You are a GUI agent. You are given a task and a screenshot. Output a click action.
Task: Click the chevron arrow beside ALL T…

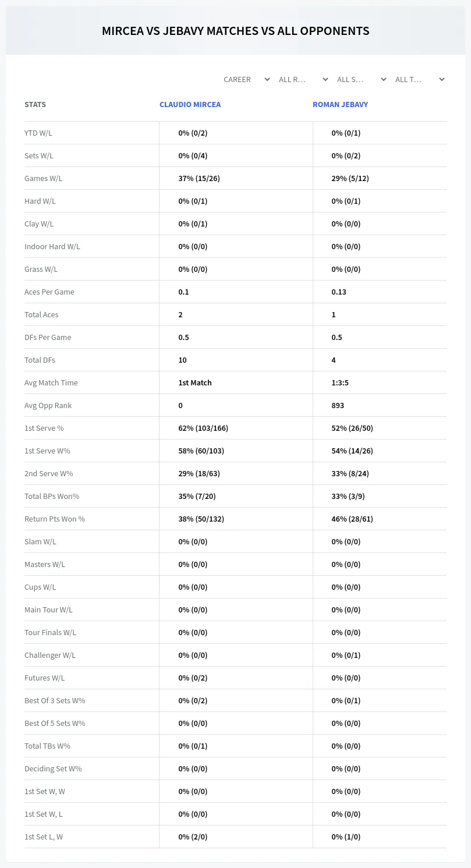(x=442, y=79)
